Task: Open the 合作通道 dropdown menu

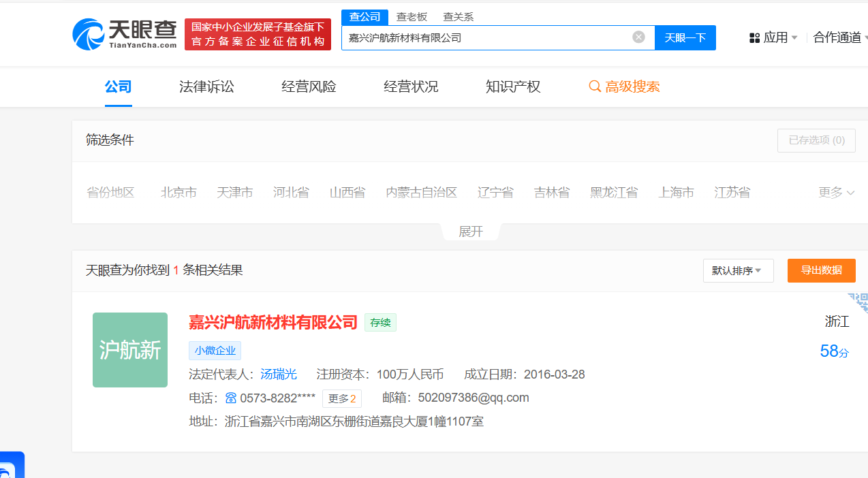Action: click(x=840, y=38)
